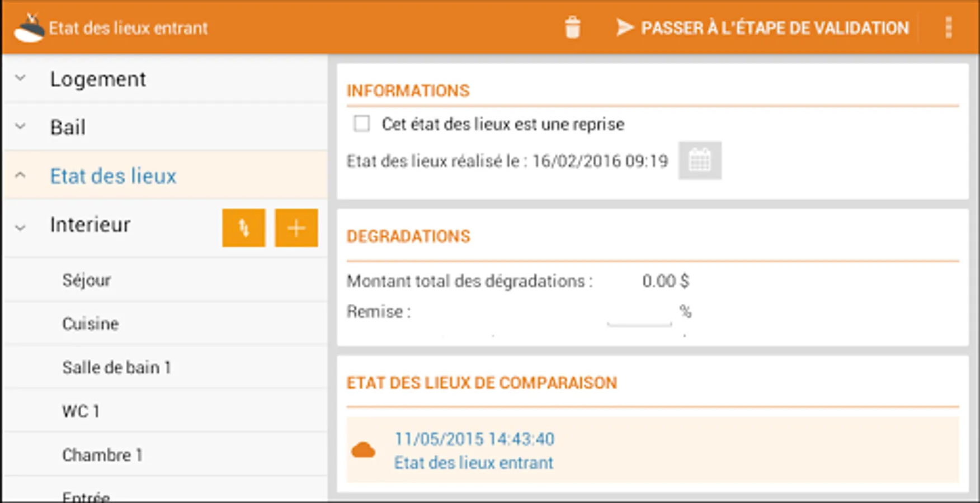Click the validation arrow icon in the toolbar
The image size is (980, 503).
(624, 27)
